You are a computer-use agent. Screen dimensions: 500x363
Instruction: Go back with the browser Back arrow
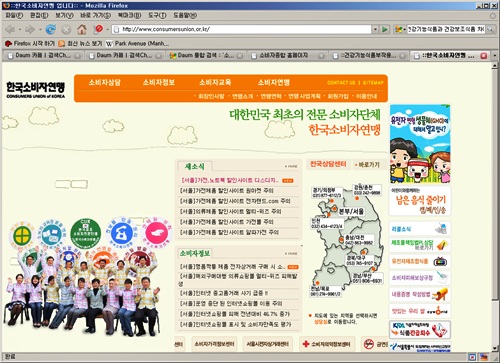(x=10, y=30)
